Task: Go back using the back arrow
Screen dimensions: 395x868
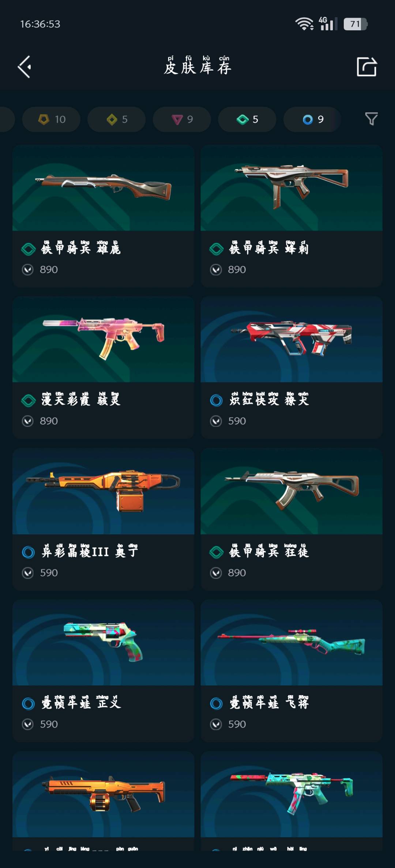Action: click(25, 67)
